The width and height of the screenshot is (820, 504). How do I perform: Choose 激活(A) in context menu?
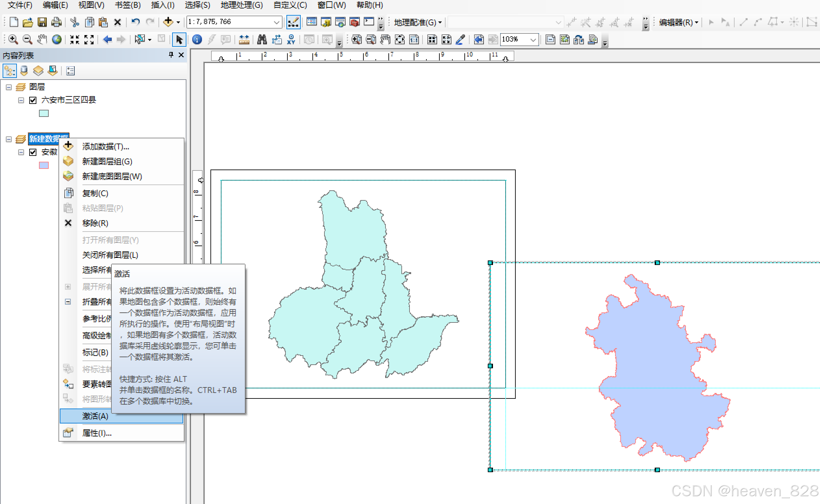(x=95, y=416)
